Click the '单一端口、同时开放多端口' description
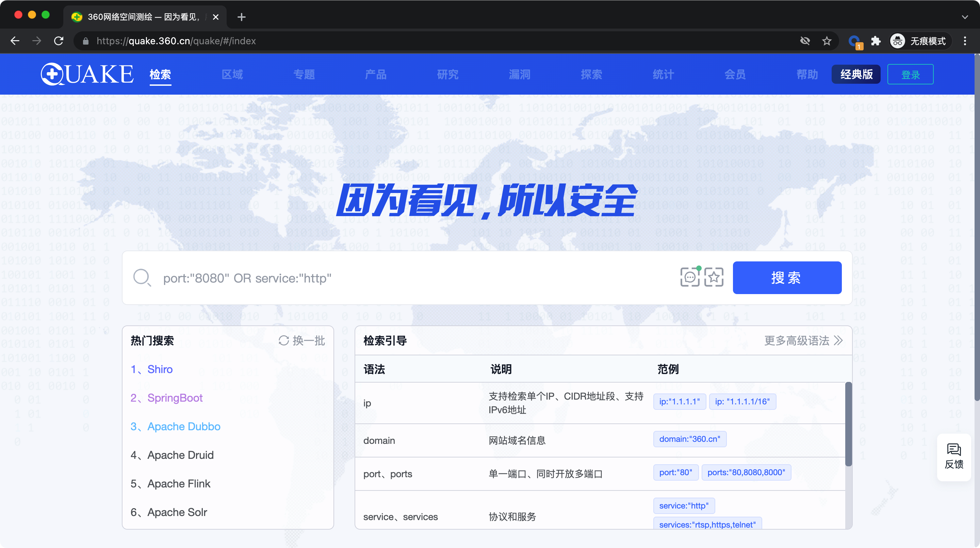Image resolution: width=980 pixels, height=548 pixels. 545,474
